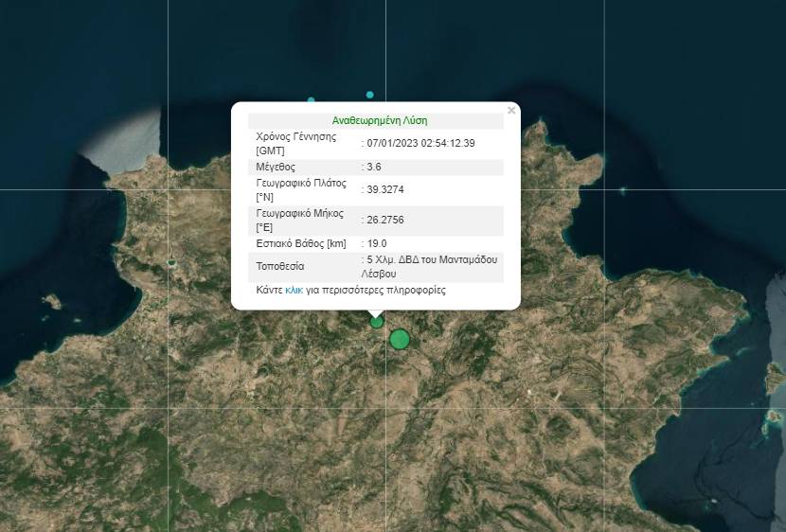Select the right cyan earthquake dot offshore

[x=370, y=95]
